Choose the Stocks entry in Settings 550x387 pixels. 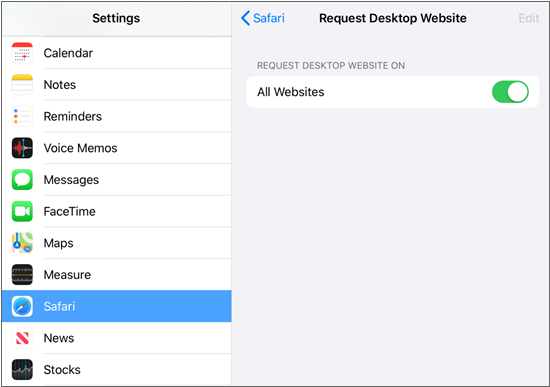(x=116, y=369)
